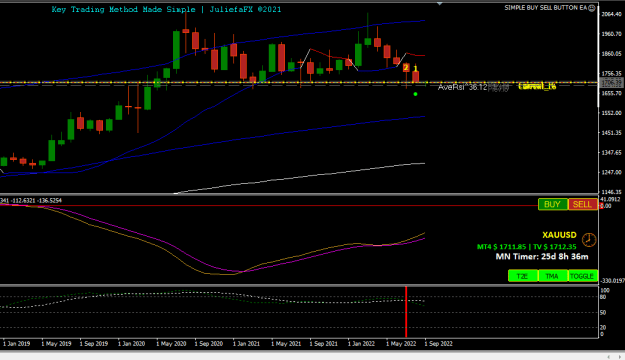Screen dimensions: 625x360
Task: Toggle the TMA indicator button
Action: pyautogui.click(x=552, y=276)
